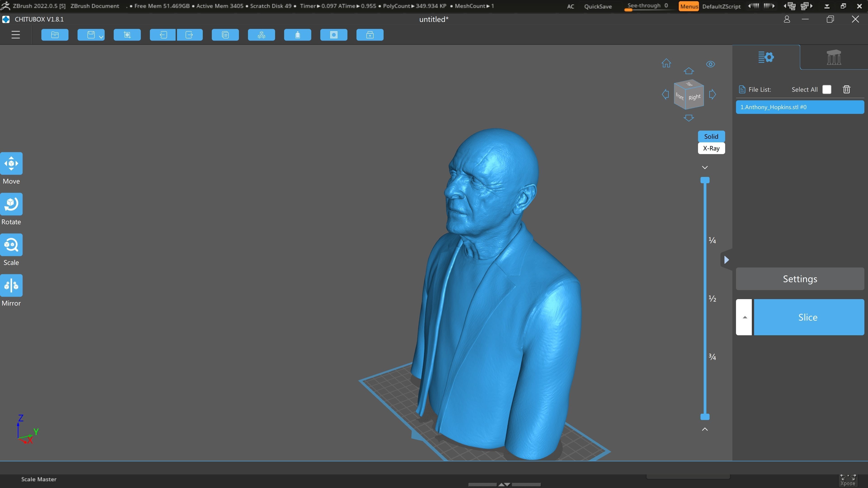Switch to X-Ray render mode

(711, 148)
